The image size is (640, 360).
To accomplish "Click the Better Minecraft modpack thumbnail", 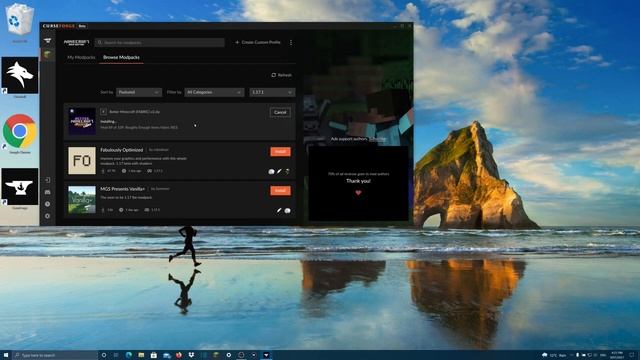I will click(x=82, y=121).
